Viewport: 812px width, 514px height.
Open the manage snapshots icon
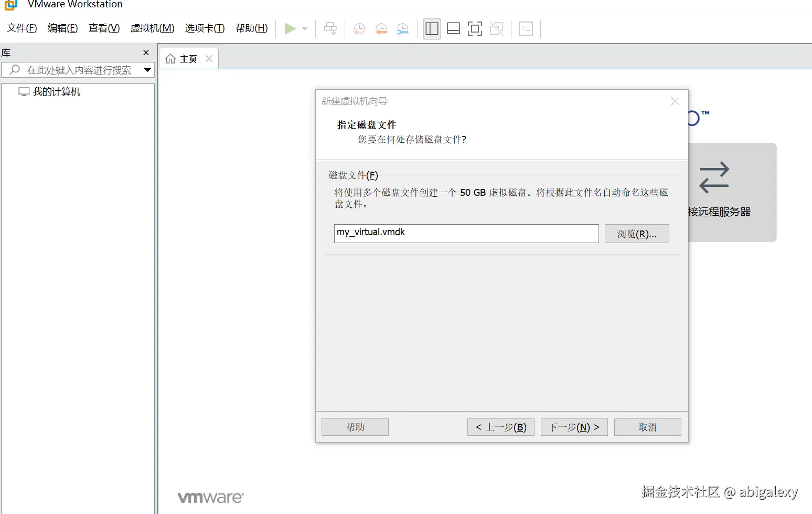403,29
